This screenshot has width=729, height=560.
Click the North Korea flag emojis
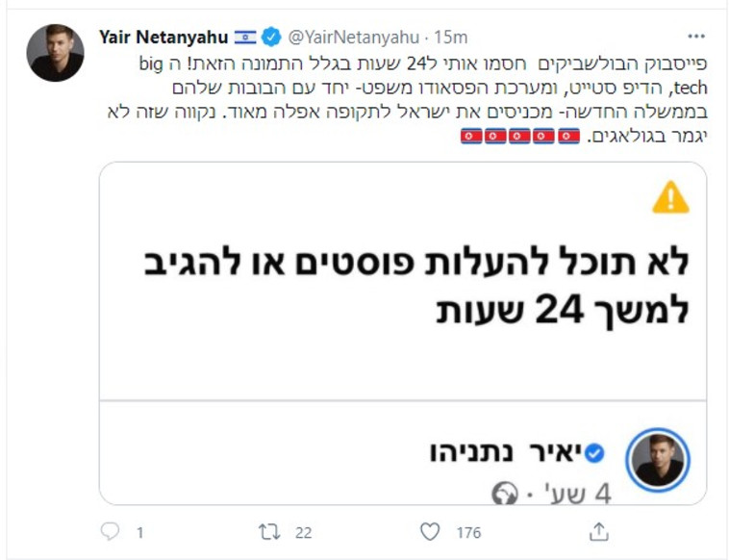[x=519, y=138]
